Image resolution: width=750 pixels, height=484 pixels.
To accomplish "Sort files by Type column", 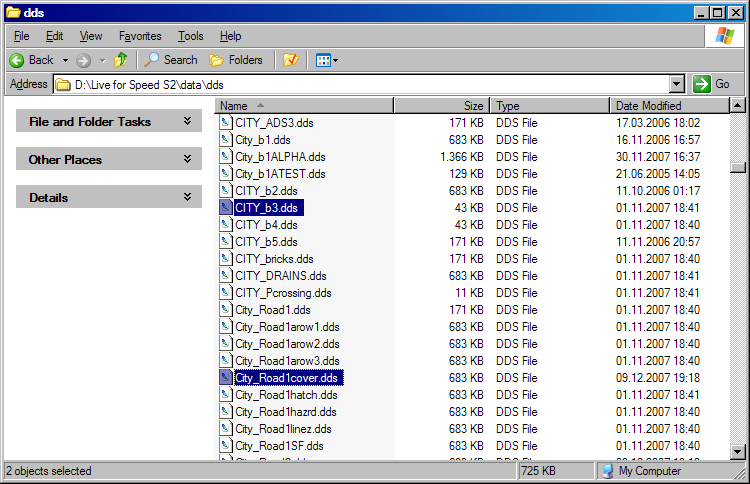I will (550, 106).
